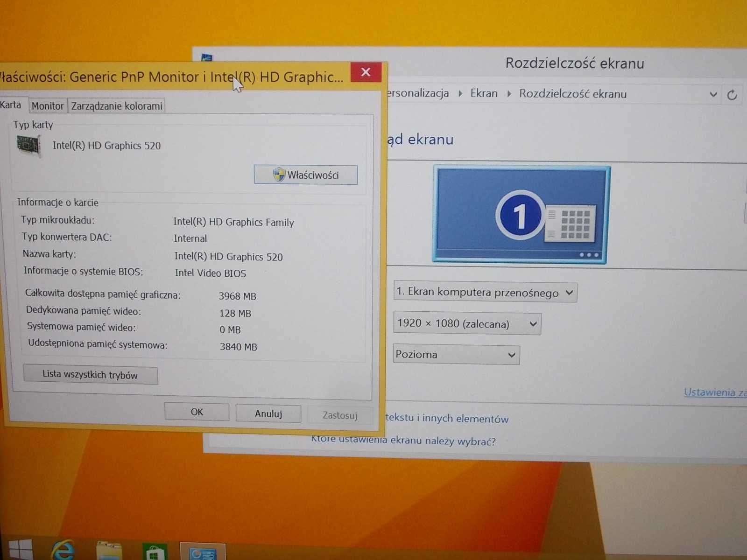The width and height of the screenshot is (747, 560).
Task: Open Które ustawienia ekranu należy wybrać link
Action: 403,440
